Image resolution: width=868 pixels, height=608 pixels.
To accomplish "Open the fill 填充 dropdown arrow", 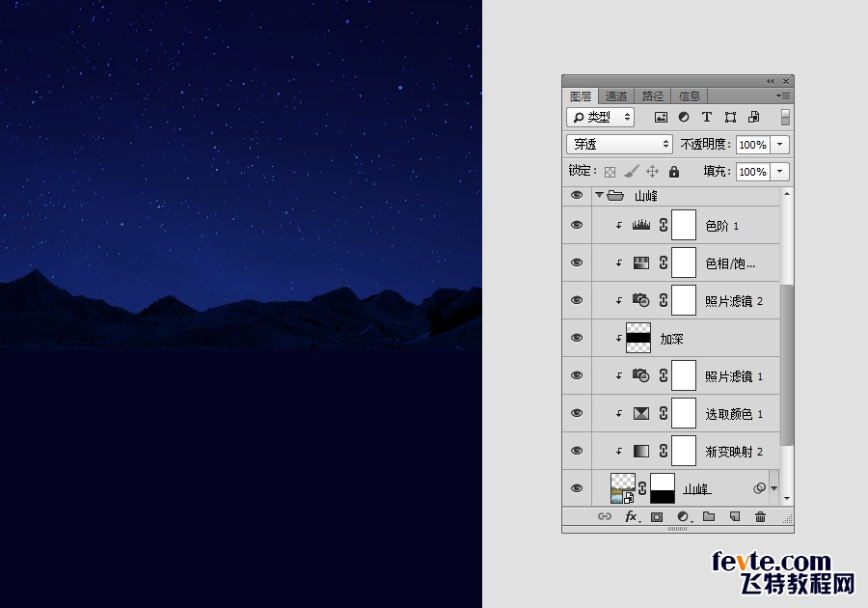I will pos(779,172).
